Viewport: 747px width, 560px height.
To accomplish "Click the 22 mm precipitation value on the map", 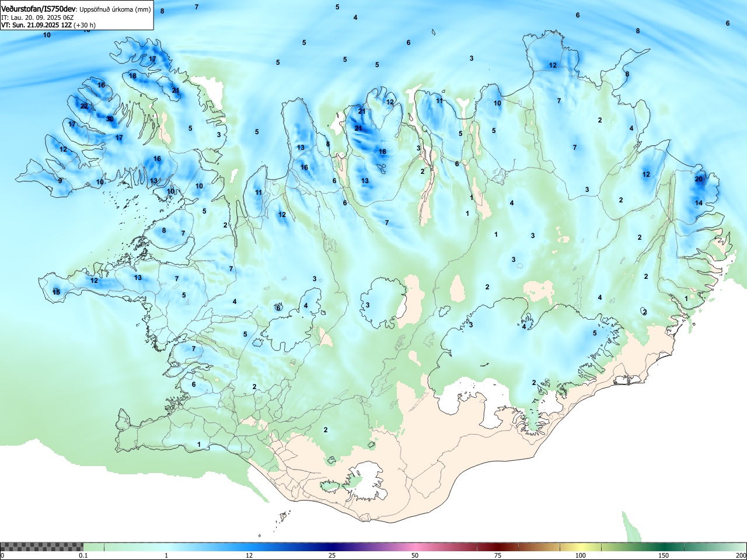I will (x=84, y=106).
